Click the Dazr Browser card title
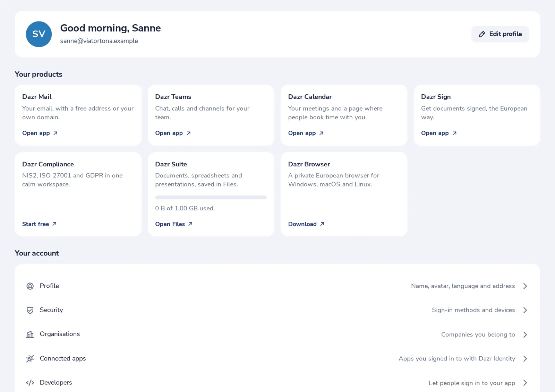Image resolution: width=555 pixels, height=392 pixels. [x=309, y=164]
